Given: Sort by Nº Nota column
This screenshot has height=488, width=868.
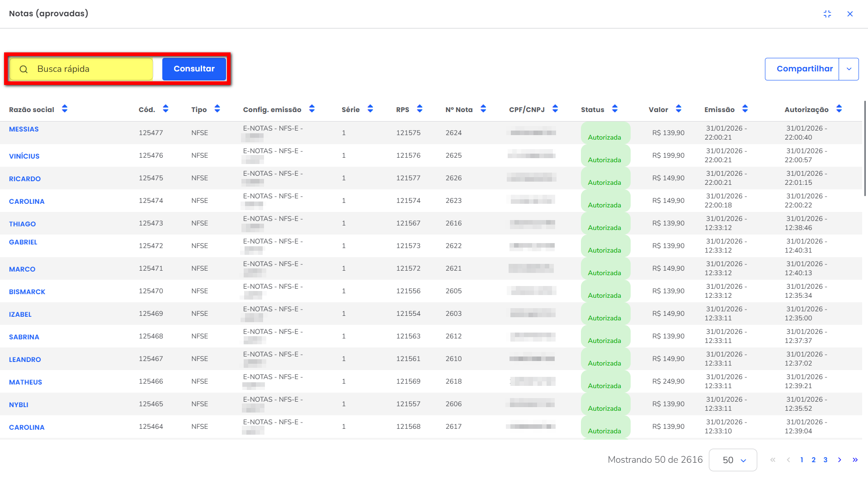Looking at the screenshot, I should (483, 109).
